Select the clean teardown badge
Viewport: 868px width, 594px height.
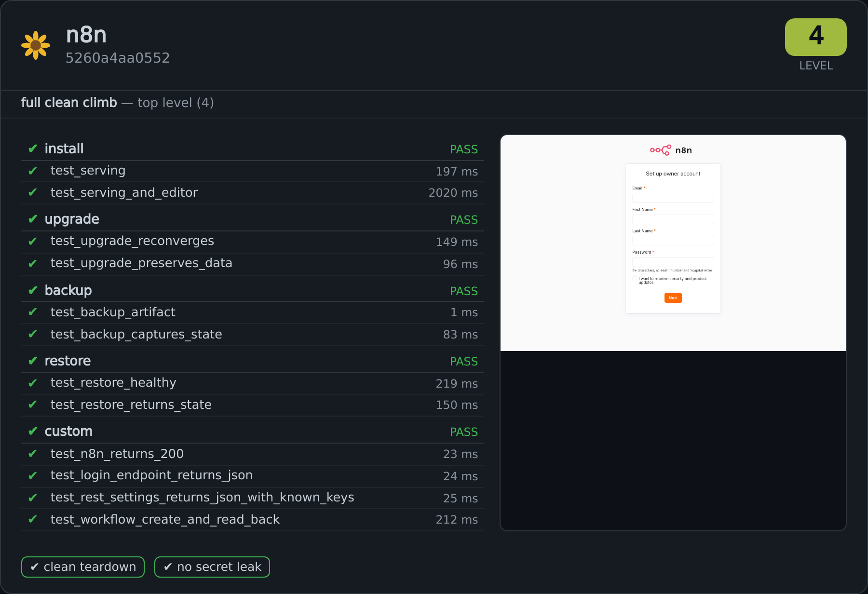click(83, 567)
